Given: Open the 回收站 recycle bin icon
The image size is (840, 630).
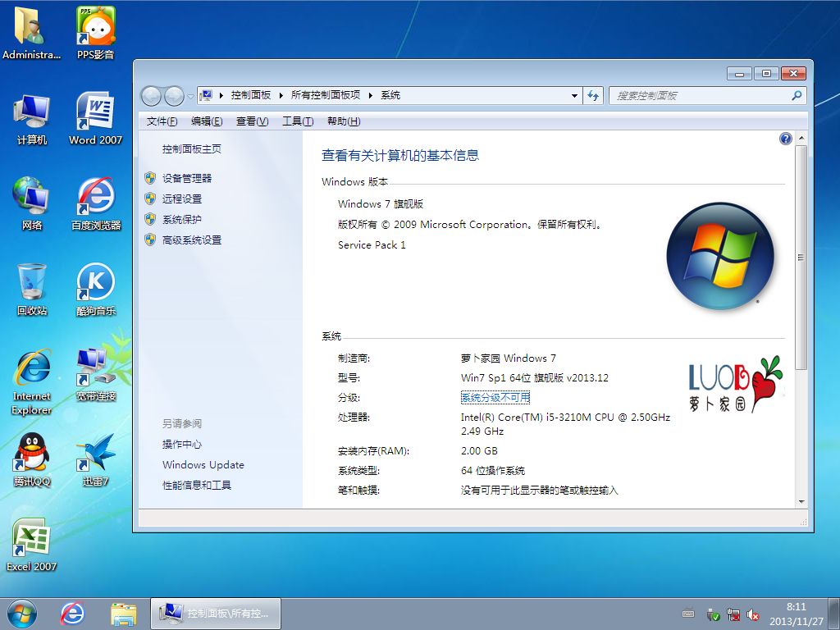Looking at the screenshot, I should point(32,290).
